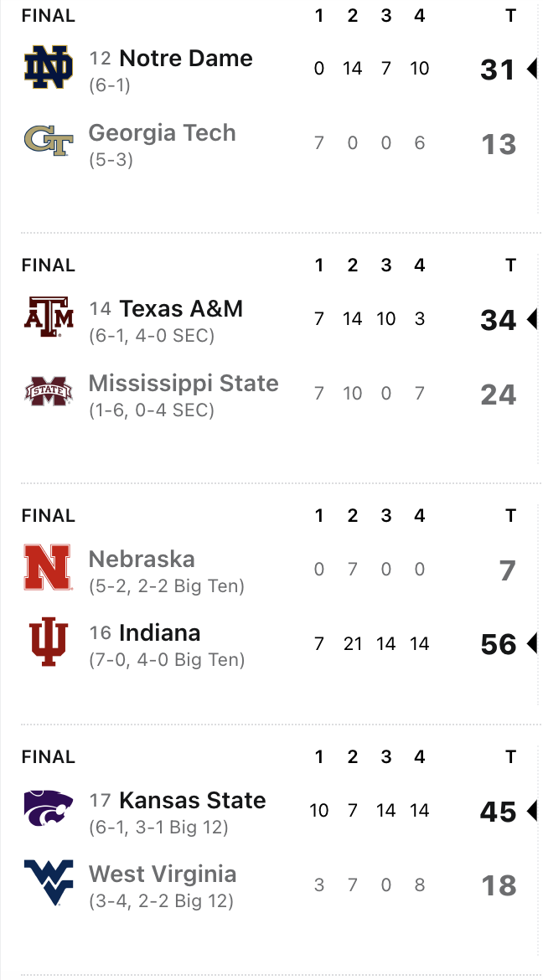
Task: Open the Notre Dame team page link
Action: click(x=186, y=58)
